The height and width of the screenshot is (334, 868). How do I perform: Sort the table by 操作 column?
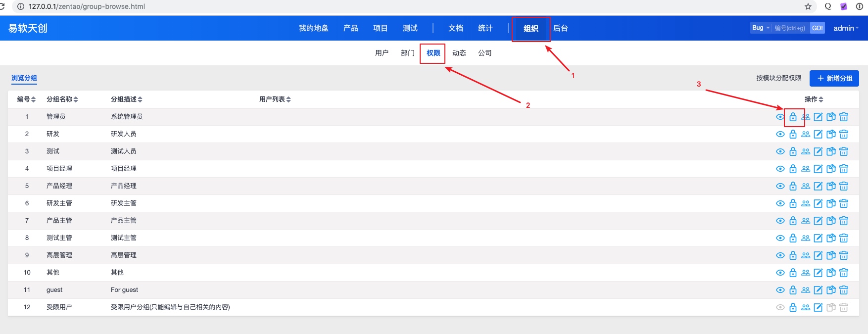[x=814, y=99]
